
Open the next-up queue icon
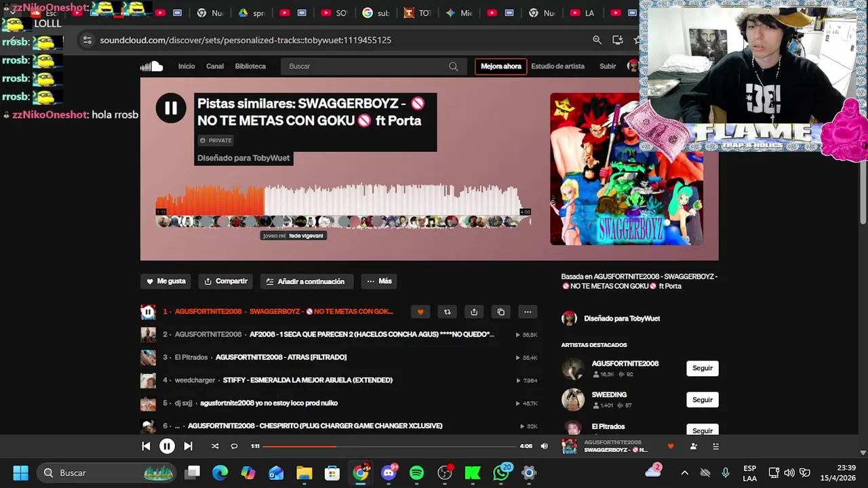tap(715, 446)
